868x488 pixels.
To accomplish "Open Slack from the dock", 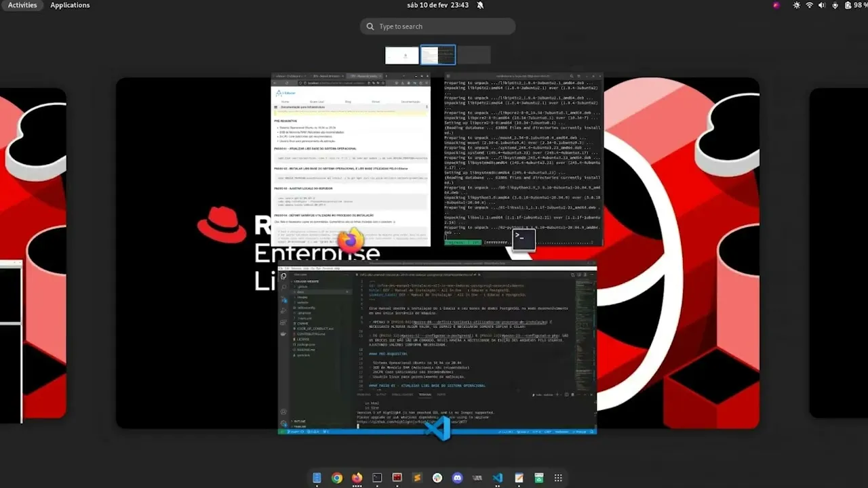I will [x=437, y=478].
